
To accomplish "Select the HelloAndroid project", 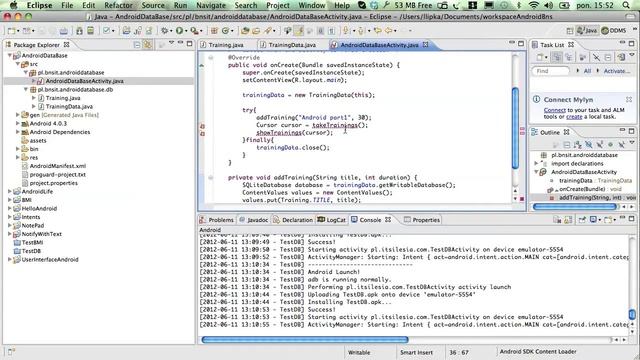I will coord(39,209).
